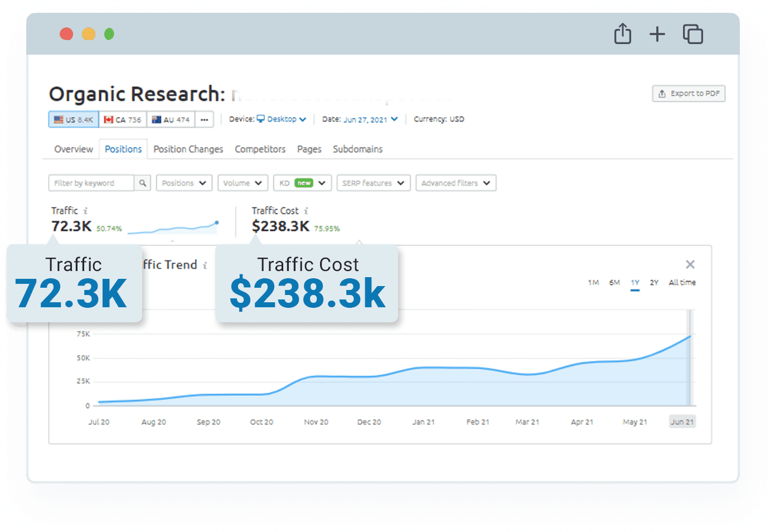This screenshot has width=775, height=532.
Task: Select the 6M time range
Action: click(614, 283)
